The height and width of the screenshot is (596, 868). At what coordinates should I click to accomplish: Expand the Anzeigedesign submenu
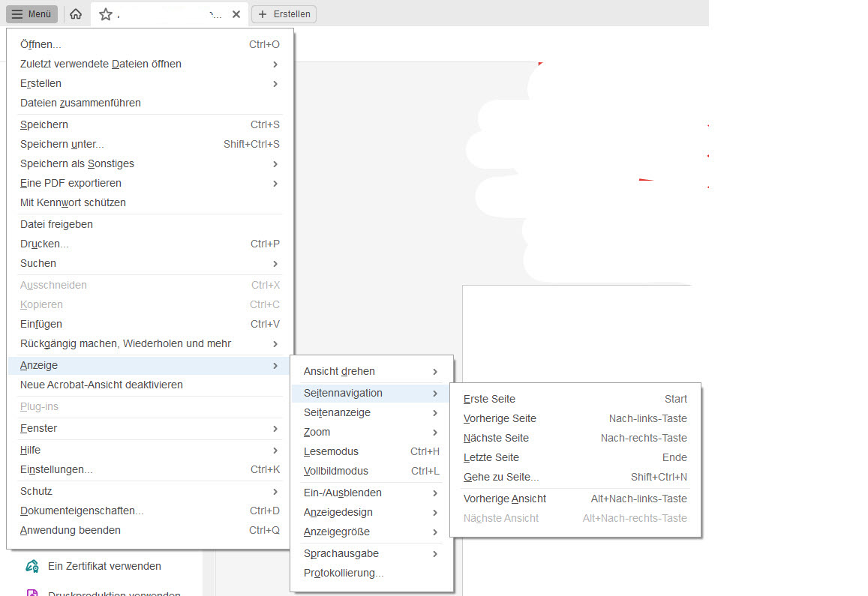click(x=371, y=513)
